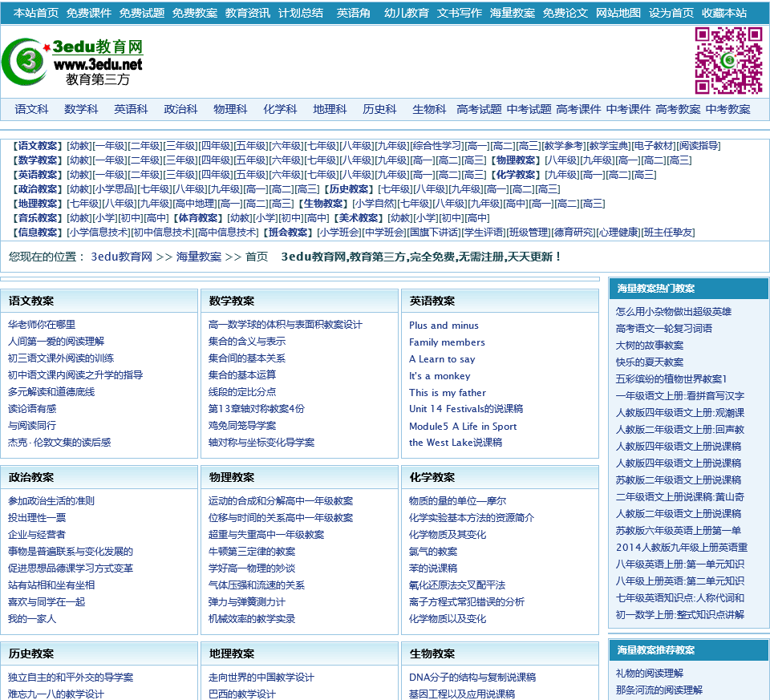Open 杰克·伦敦文集的读后感 article
This screenshot has height=700, width=770.
coord(59,443)
